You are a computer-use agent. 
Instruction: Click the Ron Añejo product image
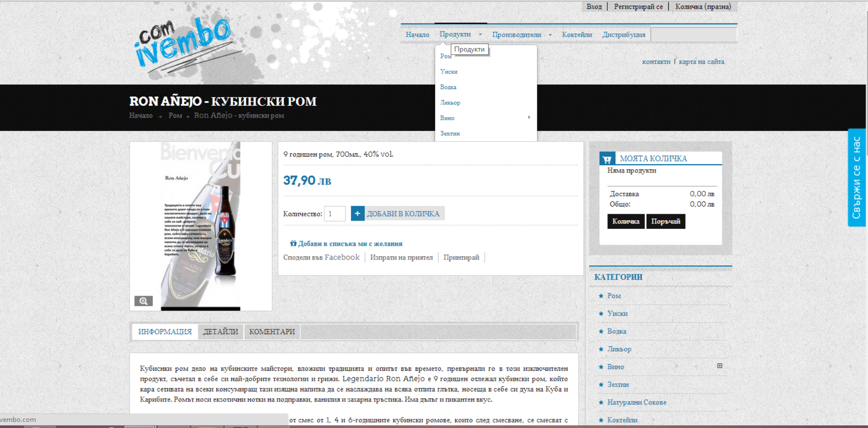pyautogui.click(x=201, y=226)
